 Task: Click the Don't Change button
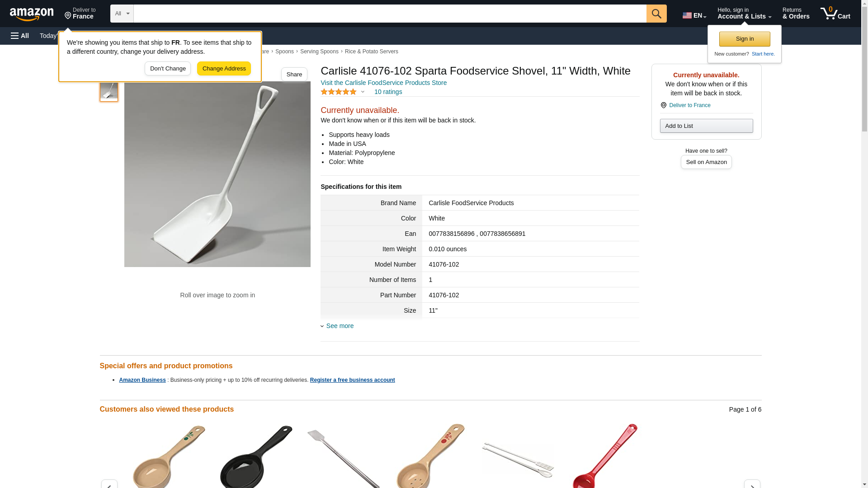click(x=168, y=69)
